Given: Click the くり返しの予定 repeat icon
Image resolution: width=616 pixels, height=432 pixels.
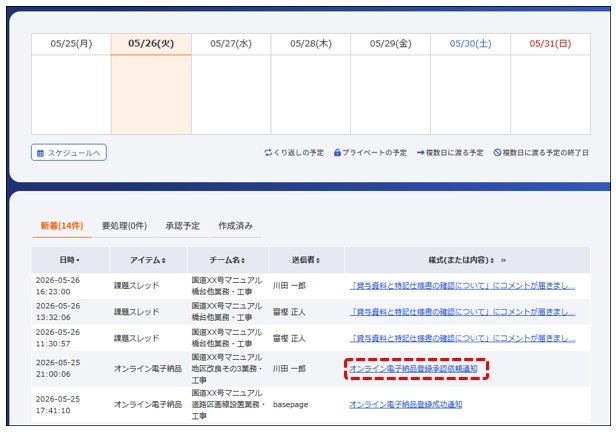Looking at the screenshot, I should 268,152.
